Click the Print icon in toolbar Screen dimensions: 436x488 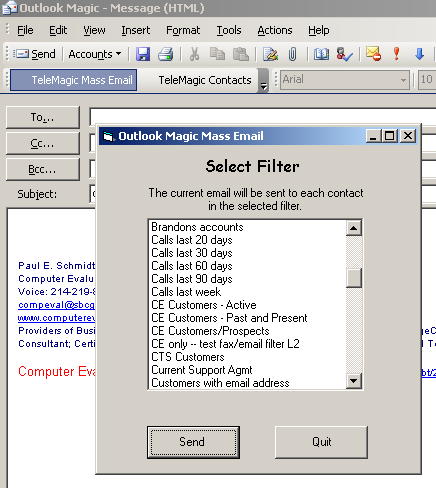point(165,54)
